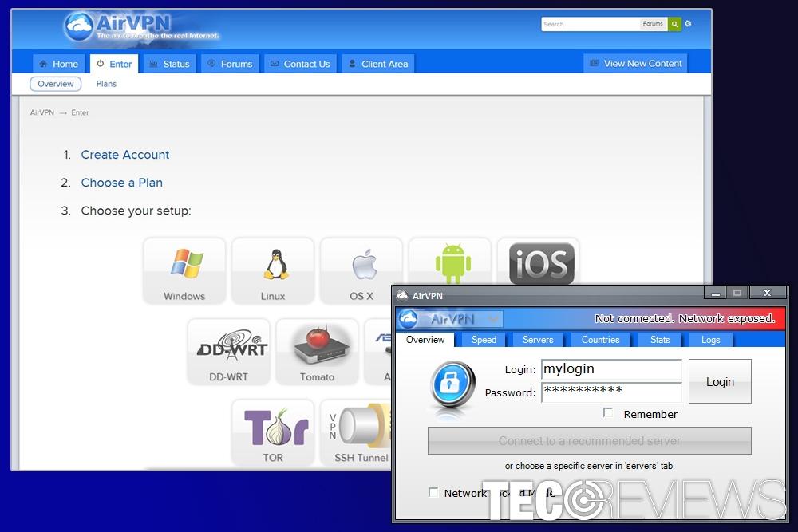This screenshot has height=532, width=798.
Task: Select the OS X Apple setup tile
Action: [361, 271]
